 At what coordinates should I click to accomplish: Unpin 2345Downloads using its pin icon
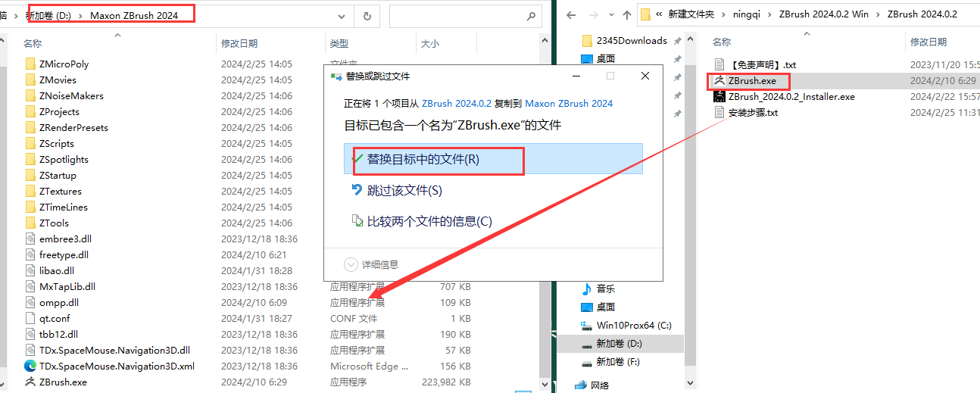[x=677, y=40]
